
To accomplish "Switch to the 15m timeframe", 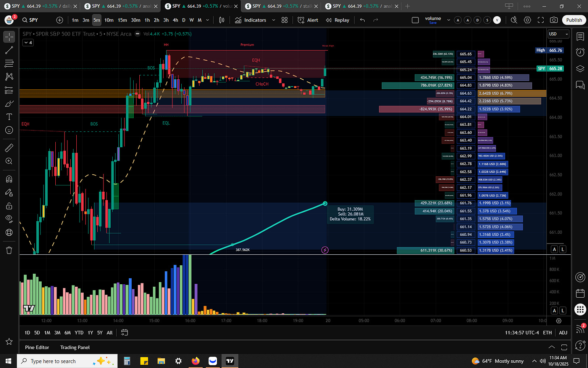I will [x=122, y=20].
